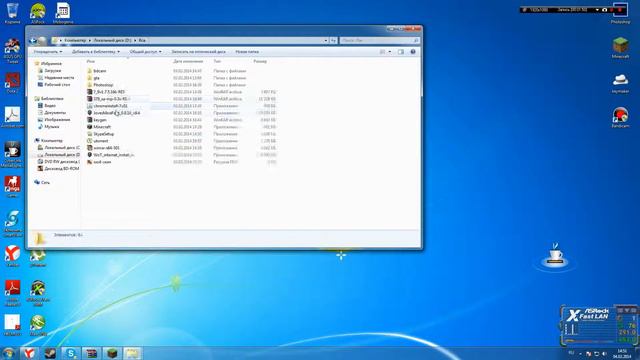Click Компьютер in the address bar breadcrumb
The image size is (640, 360).
75,40
